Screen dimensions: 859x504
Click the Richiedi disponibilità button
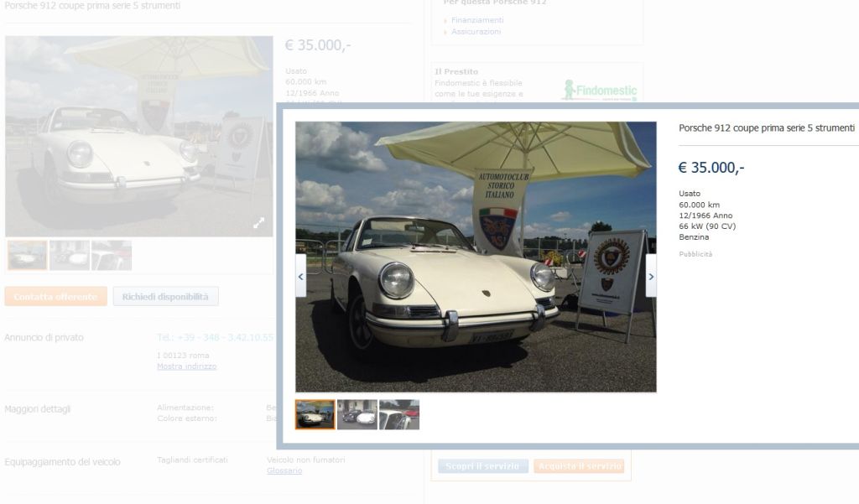pyautogui.click(x=165, y=296)
